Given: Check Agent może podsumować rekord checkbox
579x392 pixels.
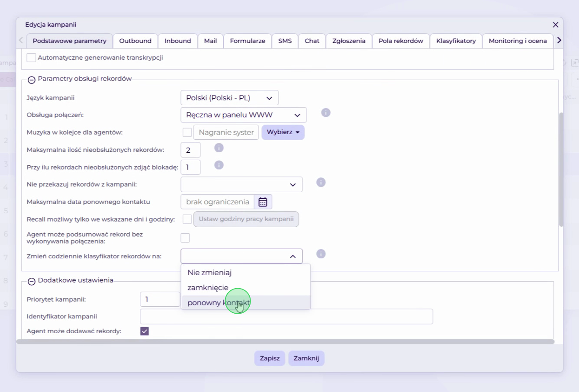Looking at the screenshot, I should tap(185, 238).
